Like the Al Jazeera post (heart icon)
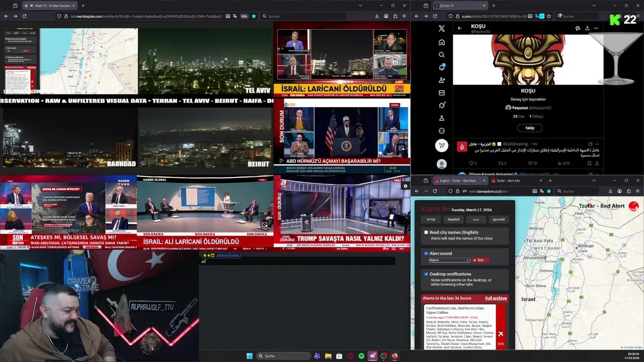 pos(530,163)
